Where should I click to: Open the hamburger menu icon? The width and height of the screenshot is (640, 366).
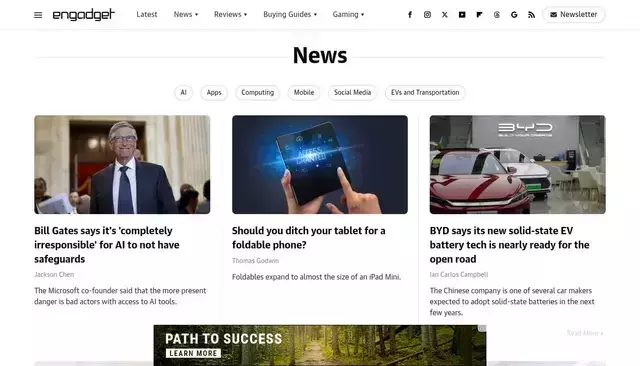coord(38,15)
